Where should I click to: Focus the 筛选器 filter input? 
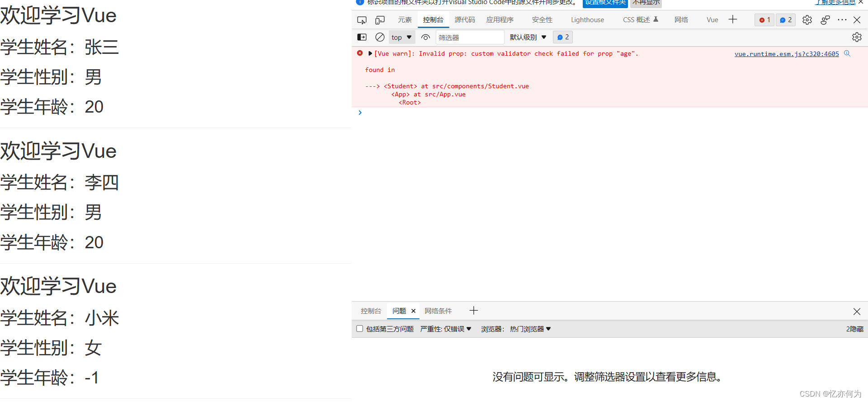click(x=470, y=37)
